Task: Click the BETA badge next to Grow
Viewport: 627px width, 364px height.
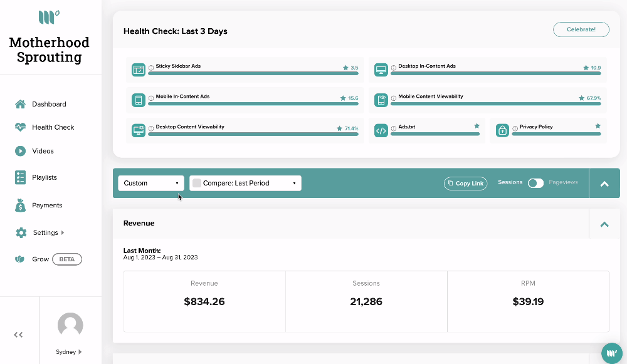Action: [67, 259]
